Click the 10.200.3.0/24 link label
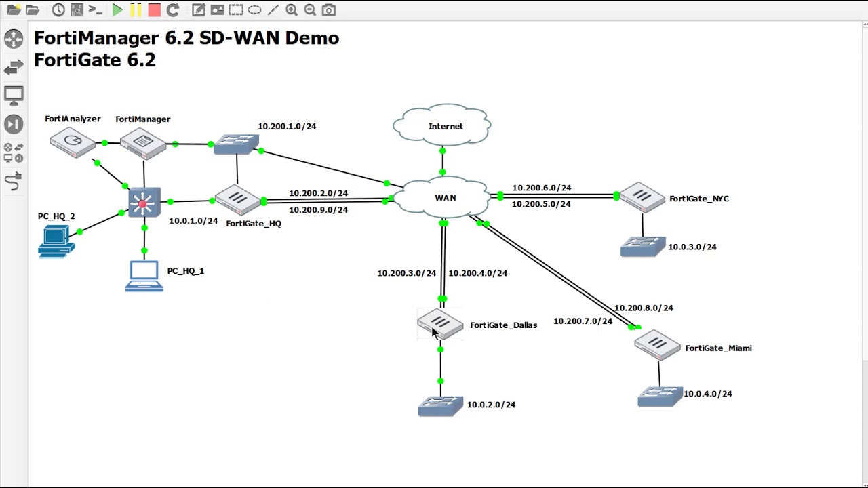Screen dimensions: 868x488 click(407, 273)
